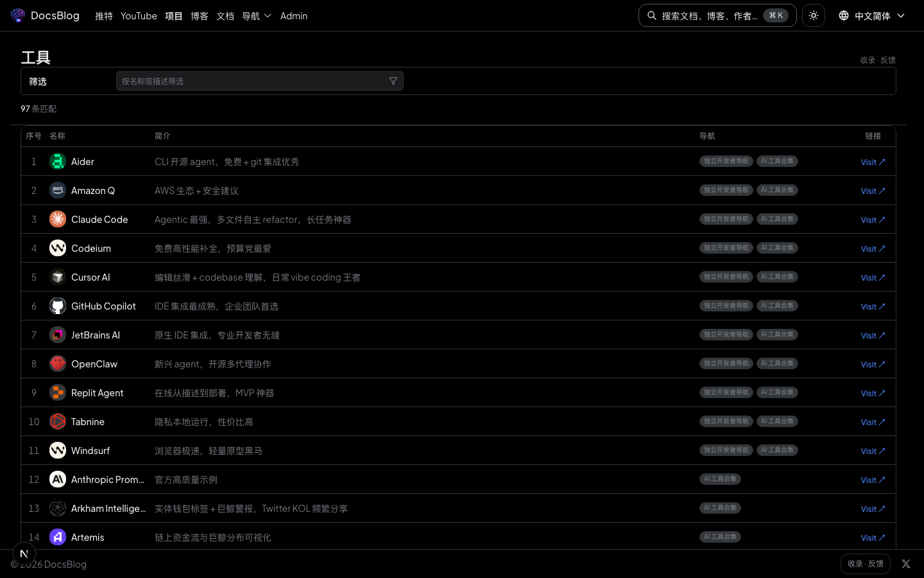Click the GitHub Copilot icon
The image size is (924, 578).
tap(58, 306)
